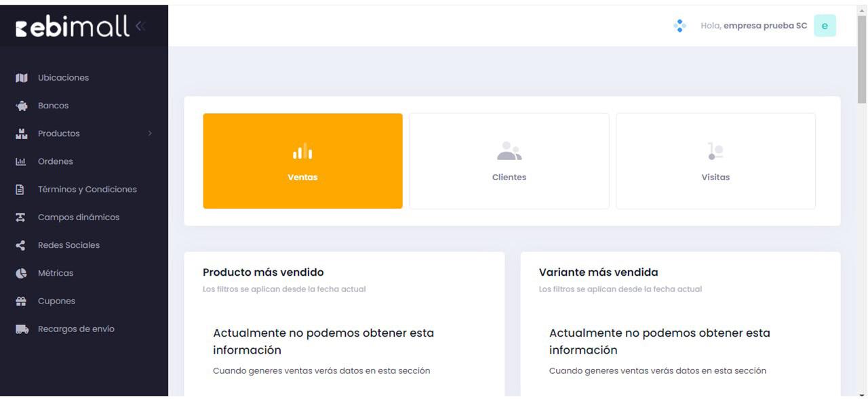Click the 'Producto más vendido' heading
The image size is (868, 399).
coord(263,272)
